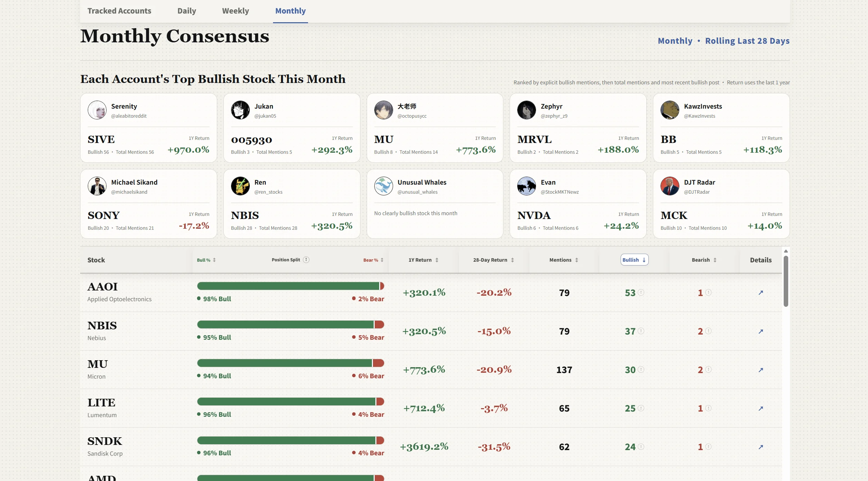Click Zephyr's profile avatar
The height and width of the screenshot is (481, 868).
tap(527, 110)
